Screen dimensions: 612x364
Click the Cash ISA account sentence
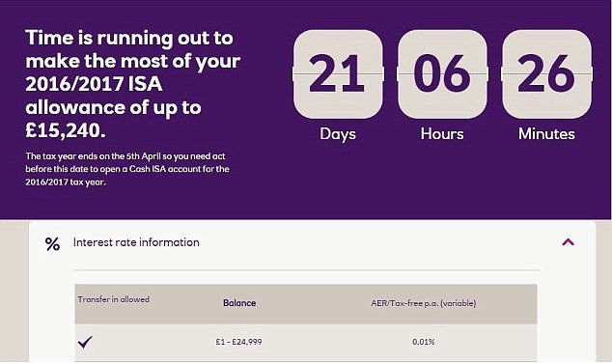tap(127, 169)
